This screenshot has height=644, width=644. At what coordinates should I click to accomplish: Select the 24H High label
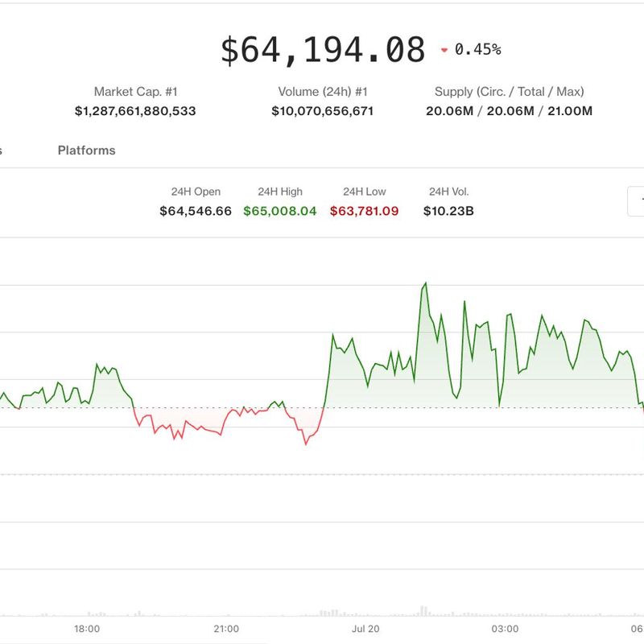(280, 192)
